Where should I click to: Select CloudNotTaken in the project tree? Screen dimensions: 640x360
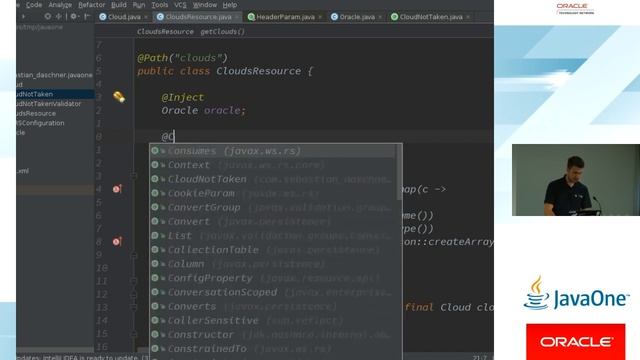[55, 94]
